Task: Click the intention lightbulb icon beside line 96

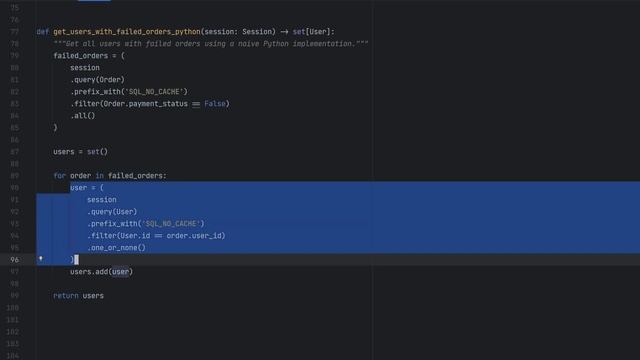Action: pyautogui.click(x=40, y=259)
